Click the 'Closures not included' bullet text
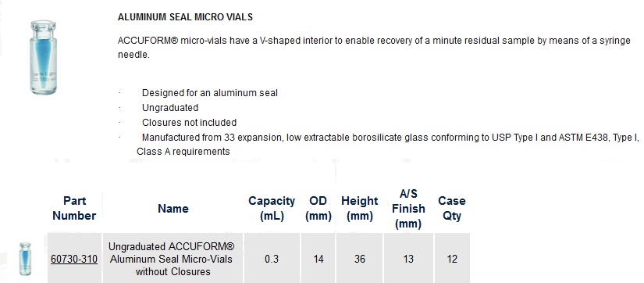 190,123
